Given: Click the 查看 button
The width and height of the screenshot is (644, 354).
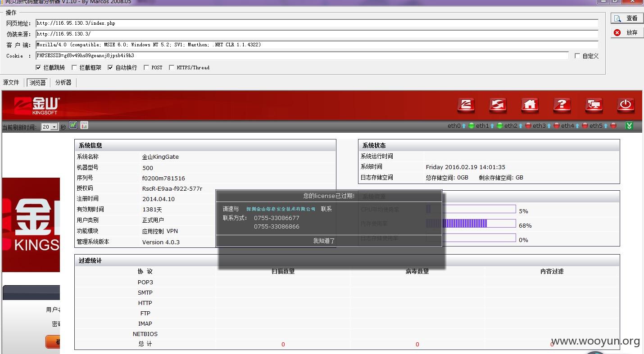Looking at the screenshot, I should coord(627,18).
